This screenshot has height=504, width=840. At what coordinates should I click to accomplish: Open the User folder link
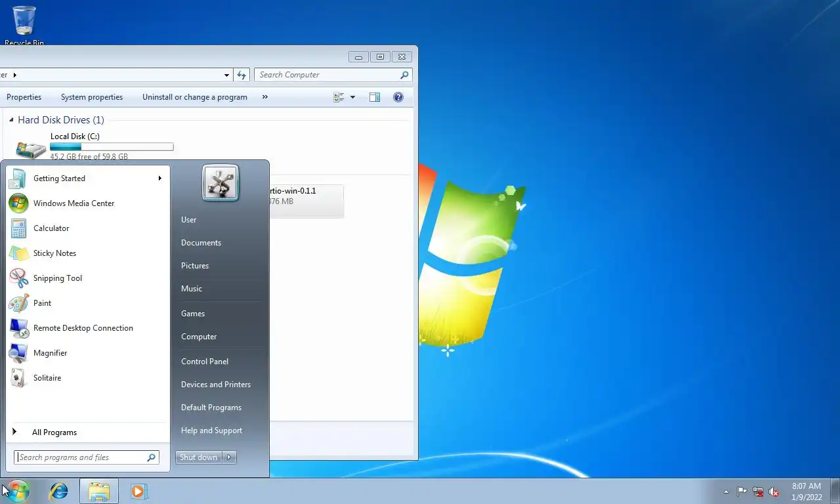[x=188, y=220]
